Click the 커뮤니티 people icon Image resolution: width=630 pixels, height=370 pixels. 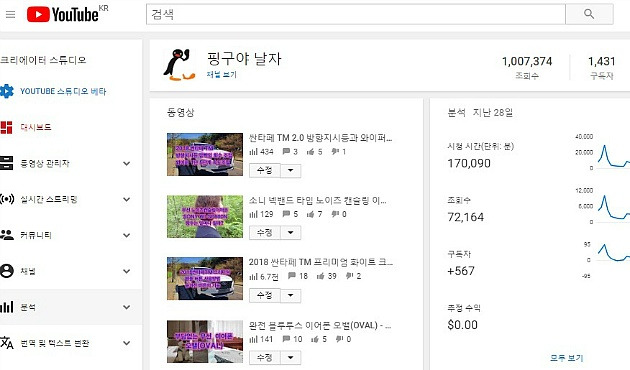[7, 235]
